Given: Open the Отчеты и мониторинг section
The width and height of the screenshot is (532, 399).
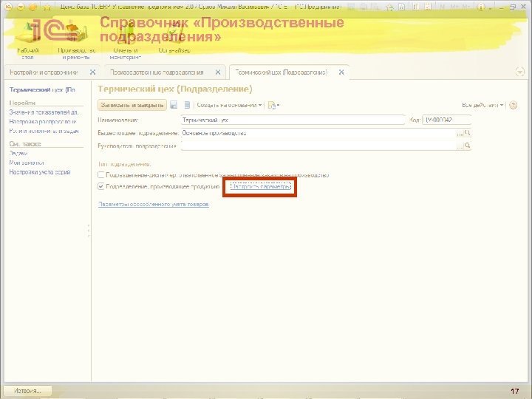Looking at the screenshot, I should pos(126,40).
